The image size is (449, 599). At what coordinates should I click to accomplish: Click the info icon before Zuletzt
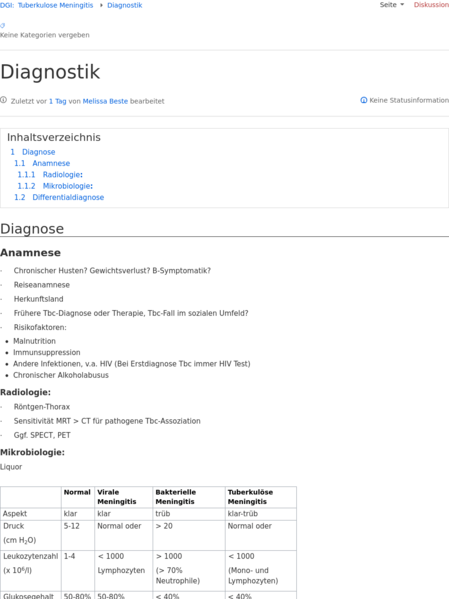click(3, 100)
